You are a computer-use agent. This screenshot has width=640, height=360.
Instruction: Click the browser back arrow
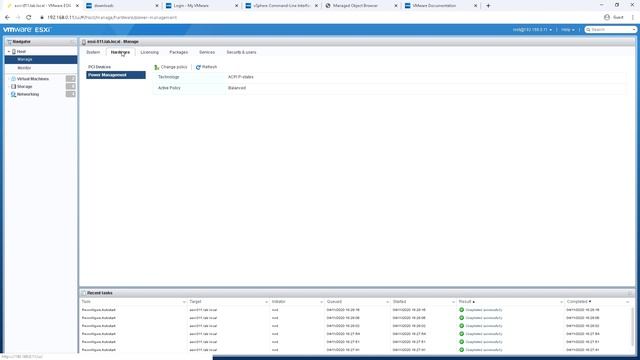coord(7,18)
